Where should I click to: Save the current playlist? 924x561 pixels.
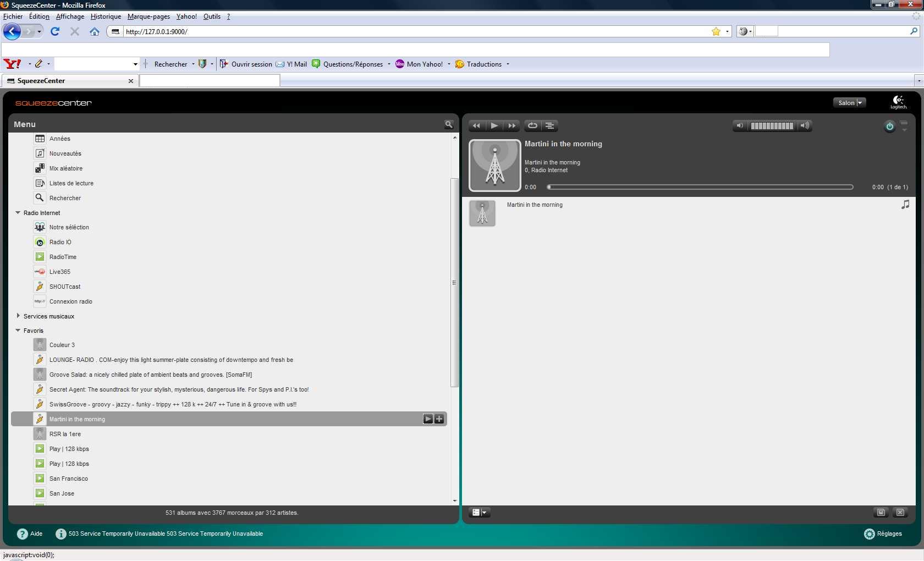[881, 513]
